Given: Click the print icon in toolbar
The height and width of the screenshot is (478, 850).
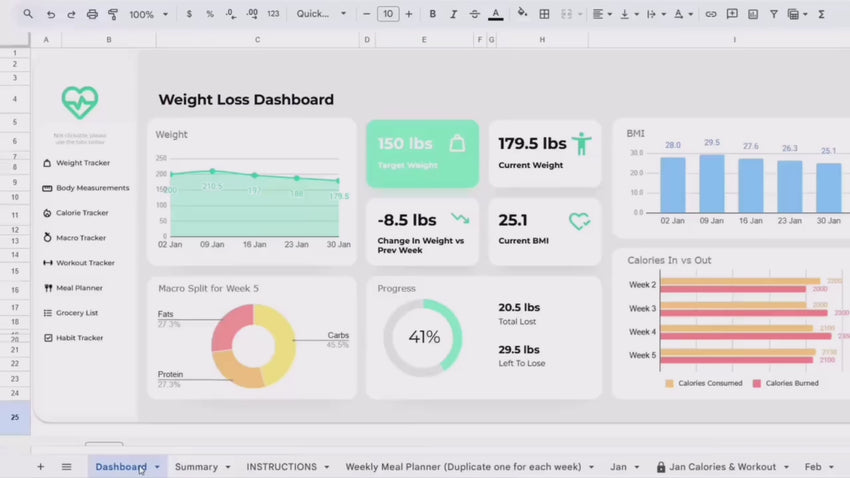Looking at the screenshot, I should pyautogui.click(x=92, y=14).
